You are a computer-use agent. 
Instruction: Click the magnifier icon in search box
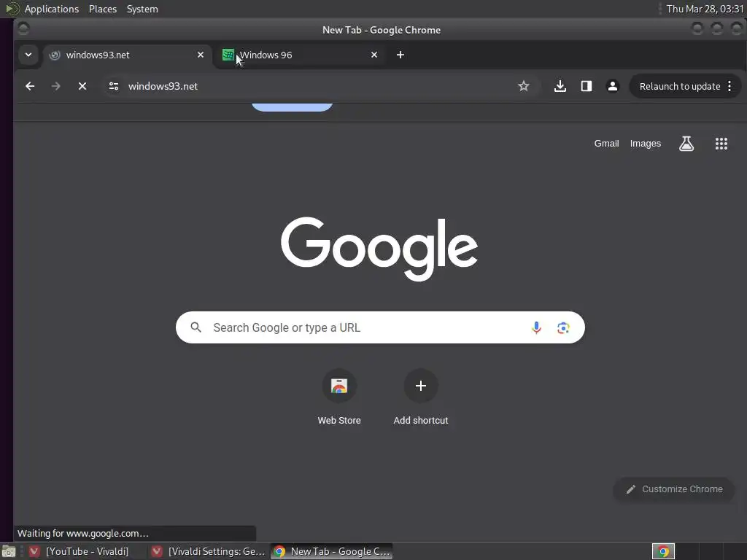[196, 327]
